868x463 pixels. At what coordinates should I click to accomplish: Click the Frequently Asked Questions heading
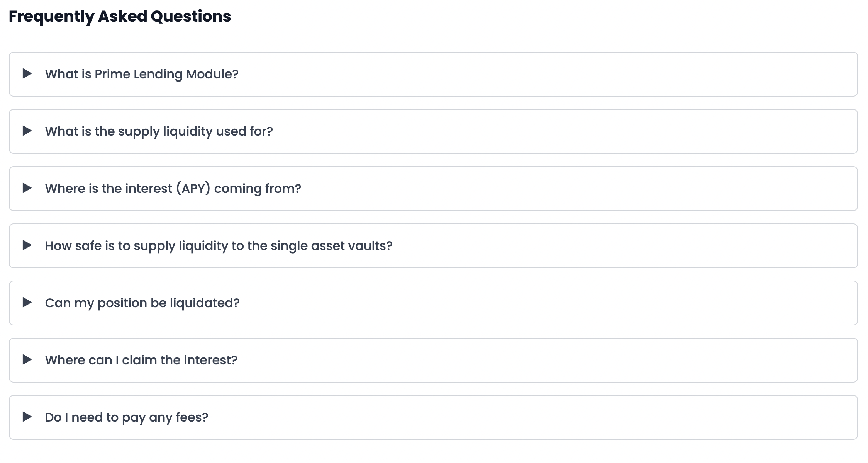(120, 16)
